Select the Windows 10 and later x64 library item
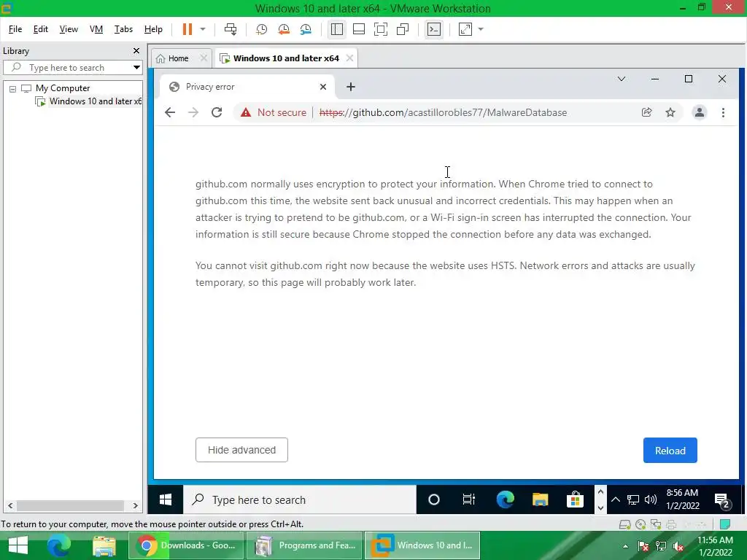This screenshot has height=560, width=747. click(89, 101)
